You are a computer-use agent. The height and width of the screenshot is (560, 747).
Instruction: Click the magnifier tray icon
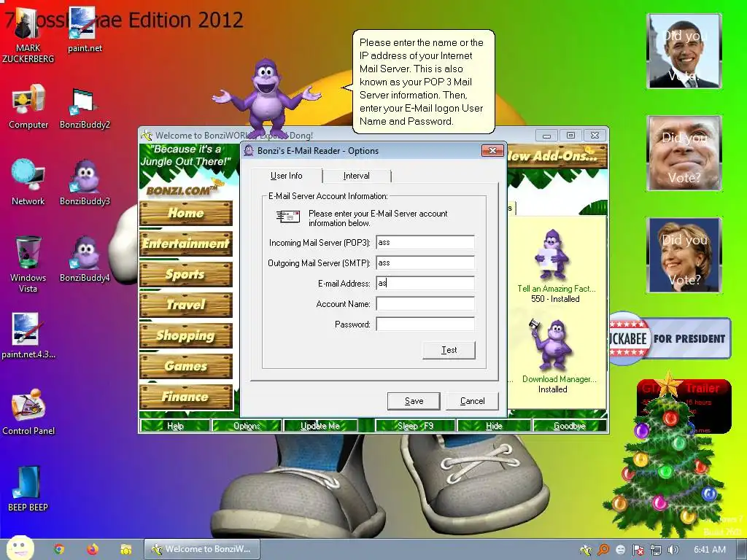click(603, 550)
